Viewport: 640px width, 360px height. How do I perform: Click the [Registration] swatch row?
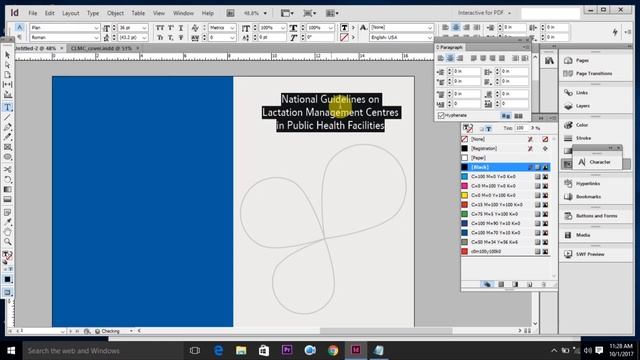(505, 149)
